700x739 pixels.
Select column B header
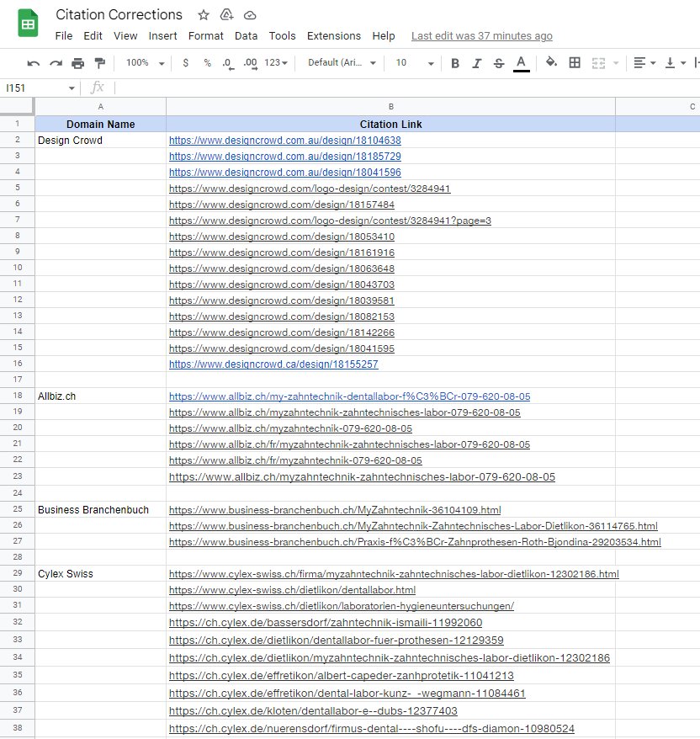[390, 107]
